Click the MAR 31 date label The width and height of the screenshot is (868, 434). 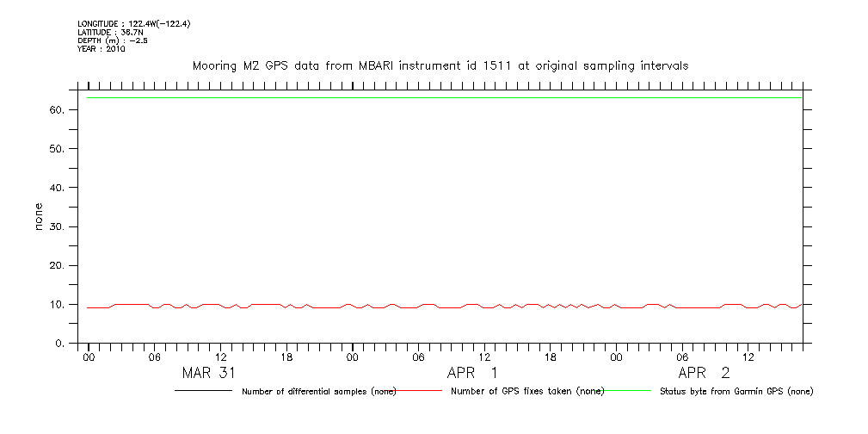tap(209, 373)
